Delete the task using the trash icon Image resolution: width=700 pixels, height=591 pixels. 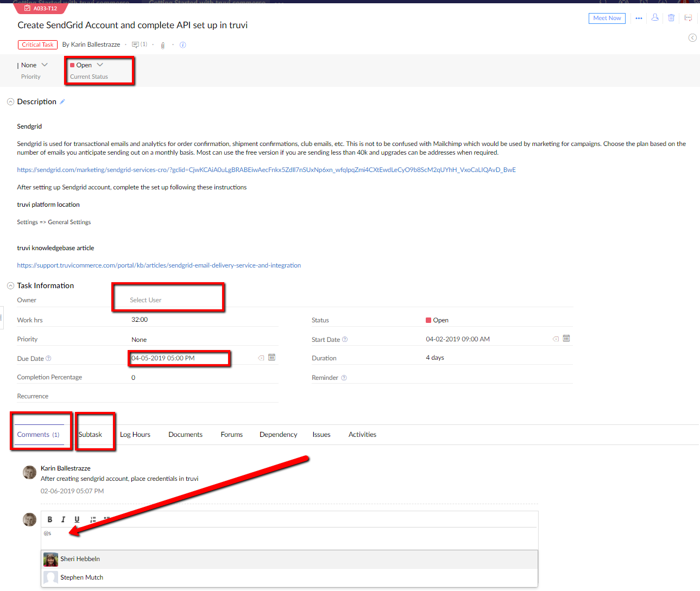[671, 18]
